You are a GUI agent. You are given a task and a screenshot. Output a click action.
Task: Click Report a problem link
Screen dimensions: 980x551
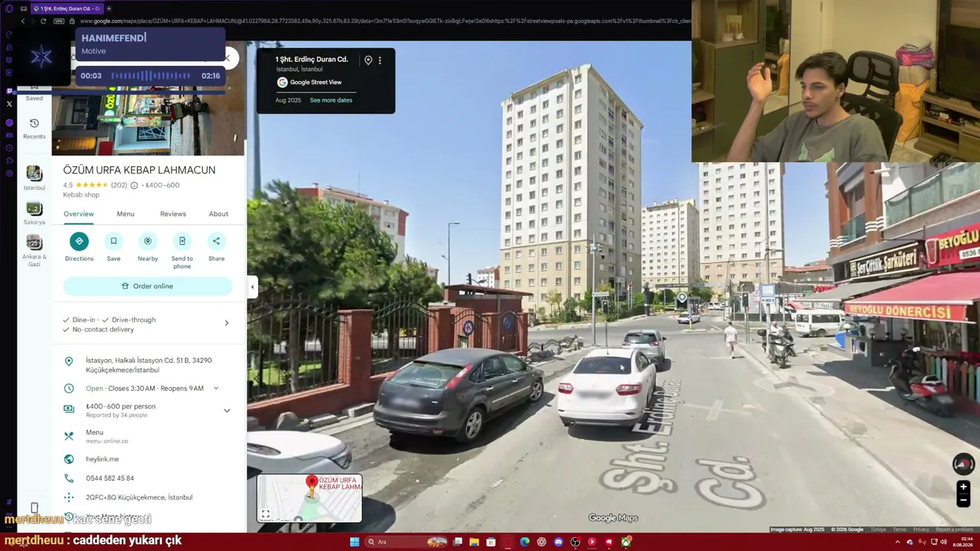point(954,530)
